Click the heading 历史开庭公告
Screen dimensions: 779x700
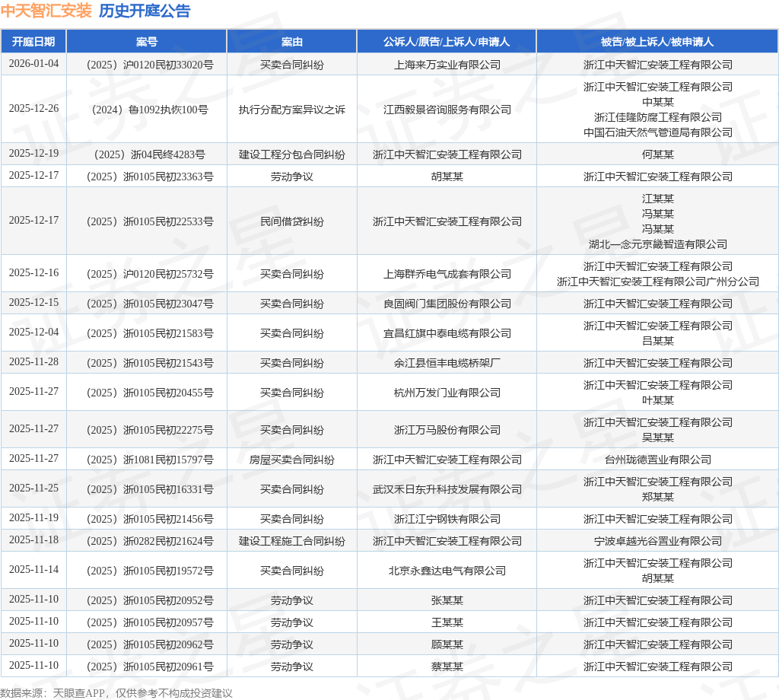(145, 11)
